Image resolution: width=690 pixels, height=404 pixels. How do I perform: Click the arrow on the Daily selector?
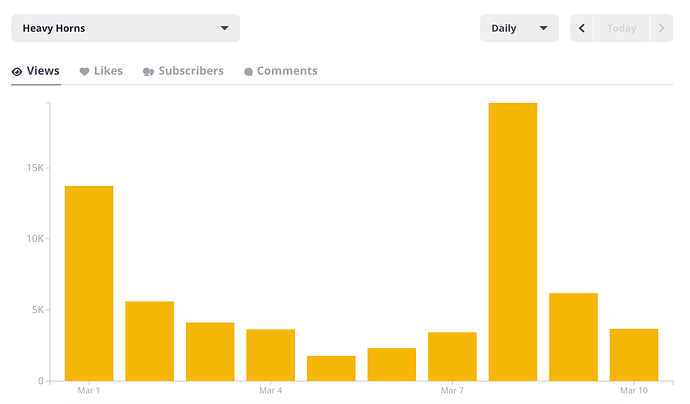(x=544, y=28)
